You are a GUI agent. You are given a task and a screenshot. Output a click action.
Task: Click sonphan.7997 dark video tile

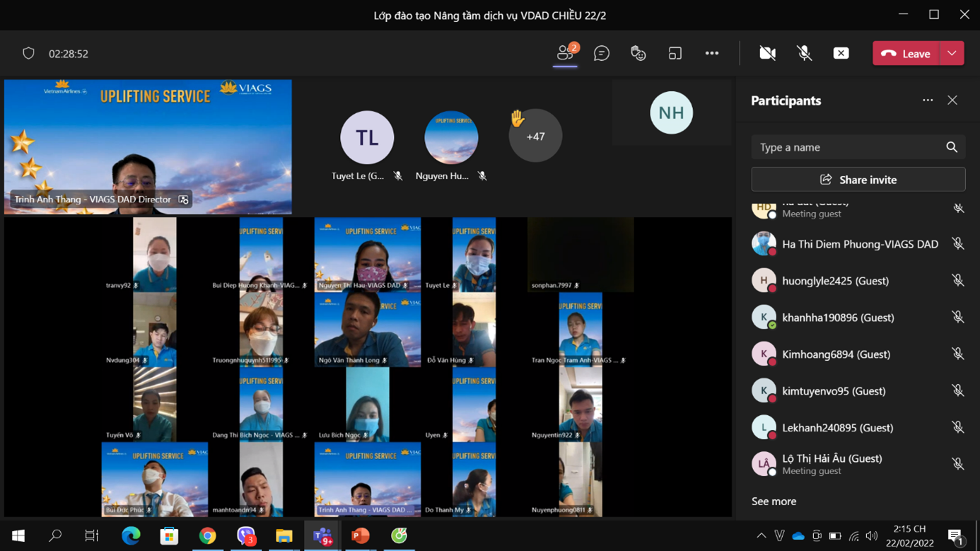click(x=581, y=255)
